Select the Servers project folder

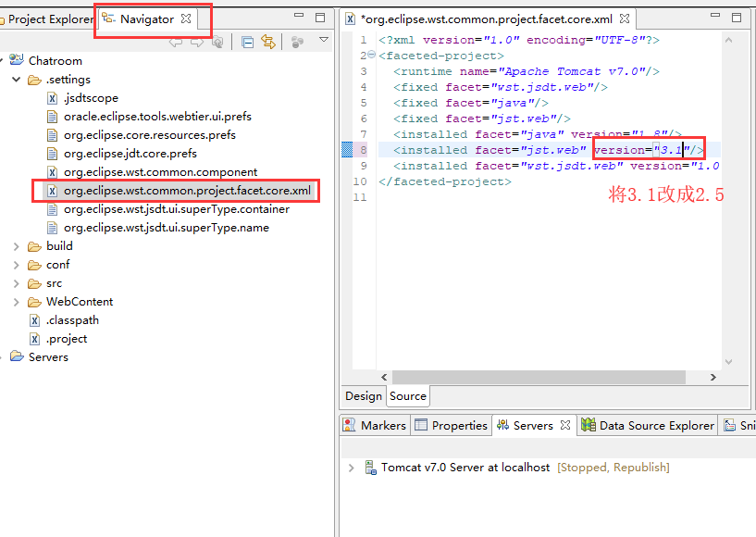click(48, 357)
